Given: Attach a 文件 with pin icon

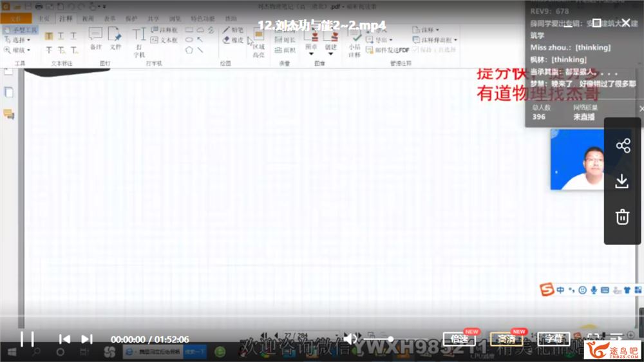Looking at the screenshot, I should point(115,39).
